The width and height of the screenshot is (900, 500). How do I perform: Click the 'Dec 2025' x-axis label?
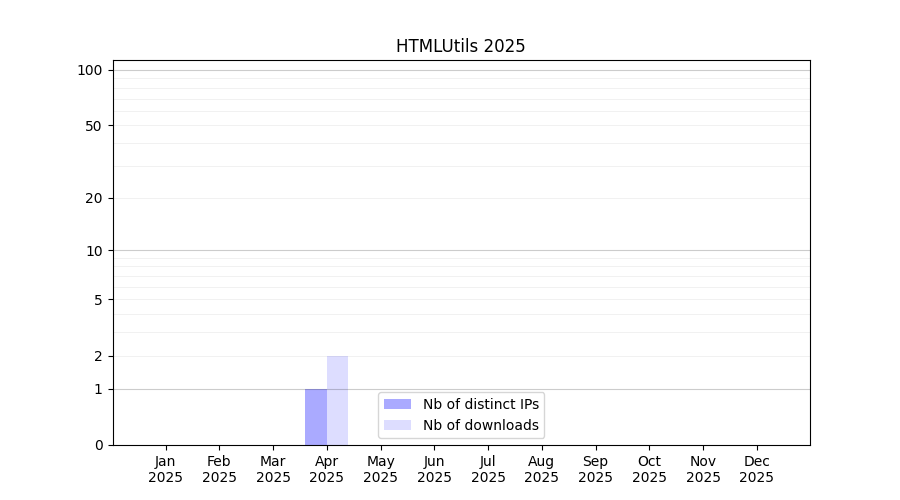point(757,469)
